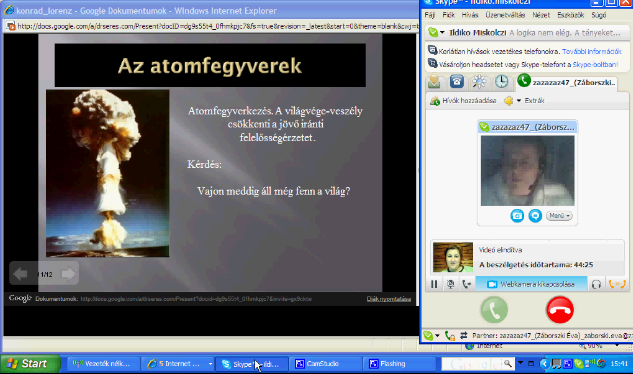Click the Diák nyomtatása link
633x374 pixels.
click(x=389, y=299)
